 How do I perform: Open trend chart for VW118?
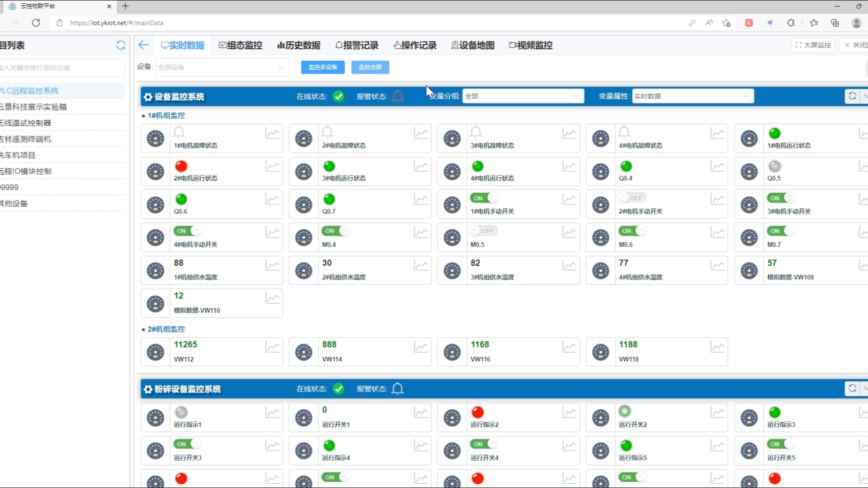coord(717,347)
